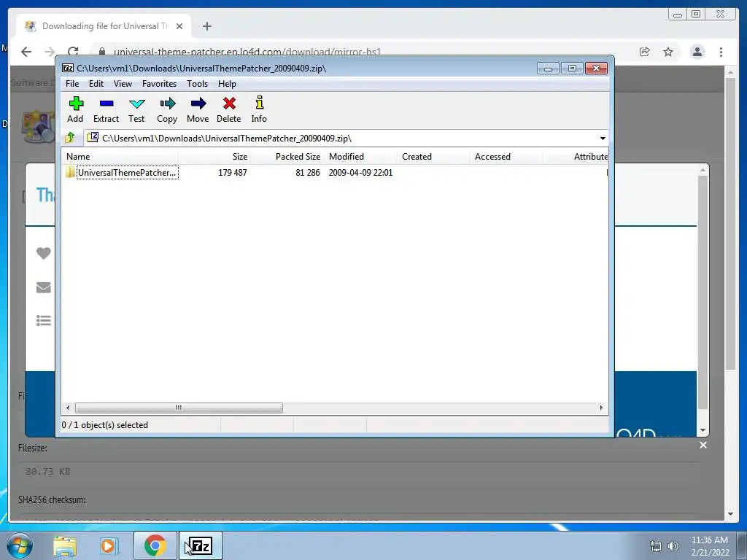Open the View menu
This screenshot has width=747, height=560.
click(x=123, y=84)
